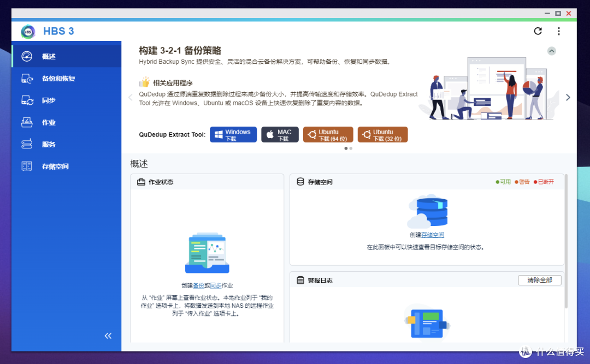Click the HBS 3 app logo
Screen dimensions: 590x364
(x=28, y=32)
